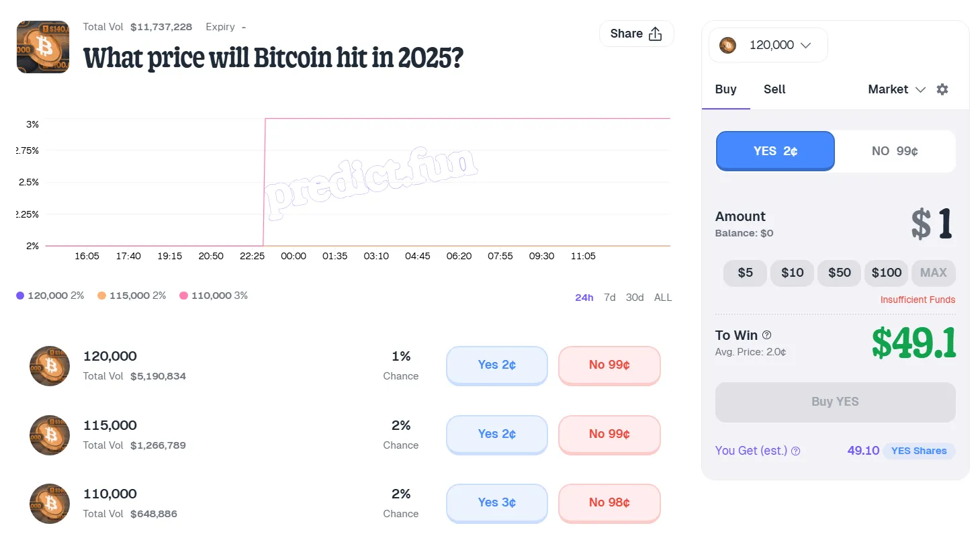The width and height of the screenshot is (980, 534).
Task: Click the Bitcoin market header image
Action: point(43,47)
